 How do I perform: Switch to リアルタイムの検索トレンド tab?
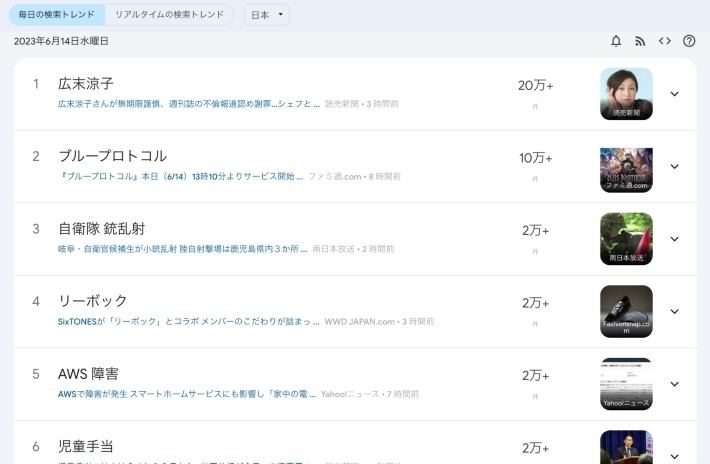click(x=169, y=15)
